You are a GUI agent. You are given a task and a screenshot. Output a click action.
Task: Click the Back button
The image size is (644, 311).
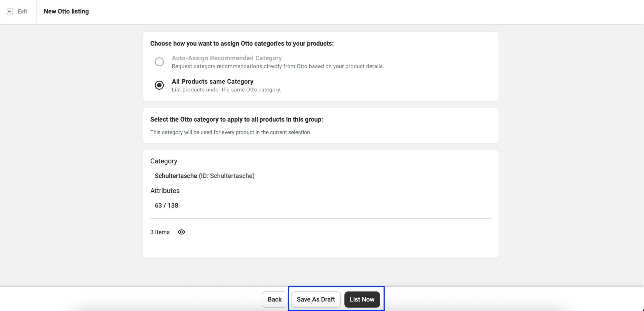[x=274, y=299]
